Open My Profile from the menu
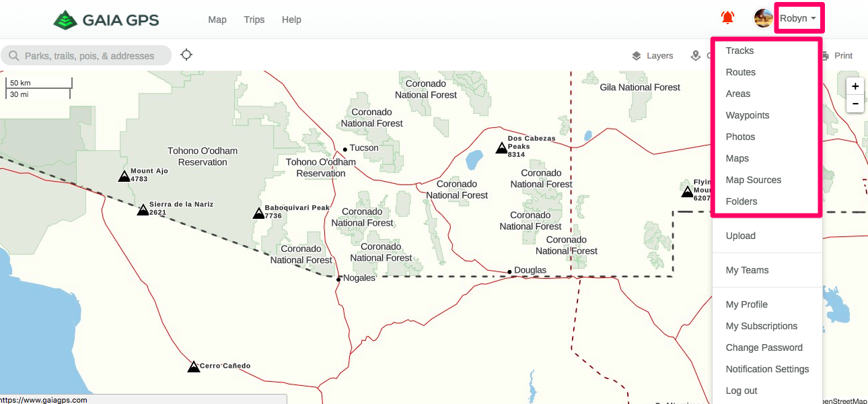The height and width of the screenshot is (404, 868). click(747, 304)
